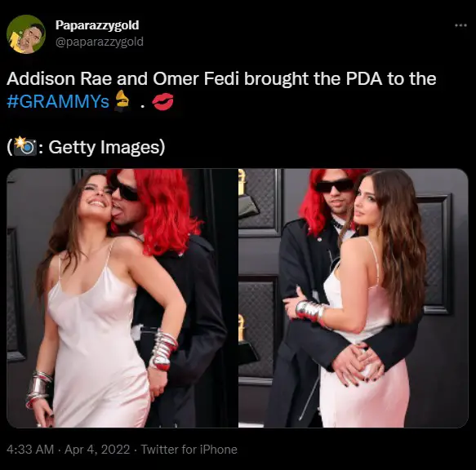
Task: Open the left photo in the tweet
Action: pyautogui.click(x=122, y=298)
